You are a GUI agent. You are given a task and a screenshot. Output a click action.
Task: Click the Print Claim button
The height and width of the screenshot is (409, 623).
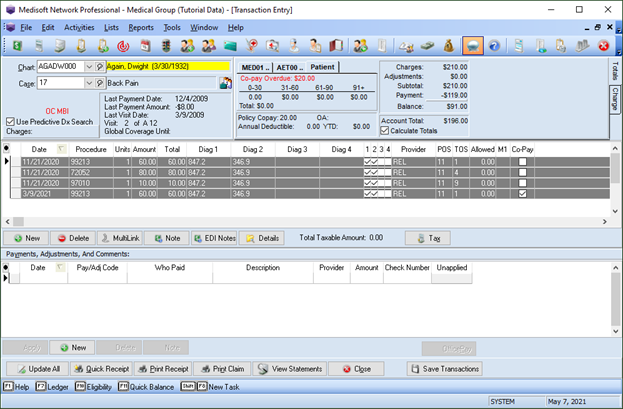[222, 369]
